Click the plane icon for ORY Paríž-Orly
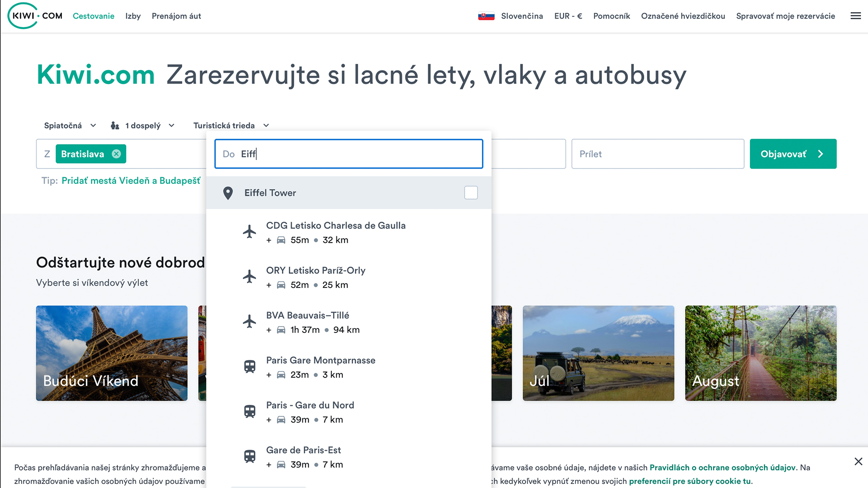Image resolution: width=868 pixels, height=488 pixels. 249,277
